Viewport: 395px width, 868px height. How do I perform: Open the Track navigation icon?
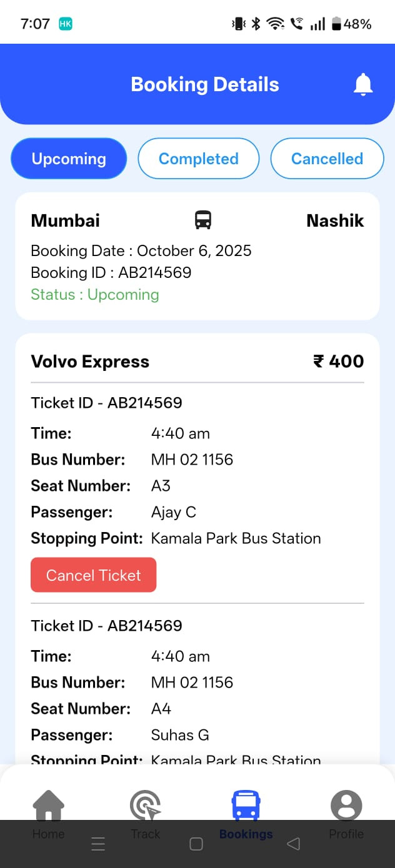coord(145,806)
